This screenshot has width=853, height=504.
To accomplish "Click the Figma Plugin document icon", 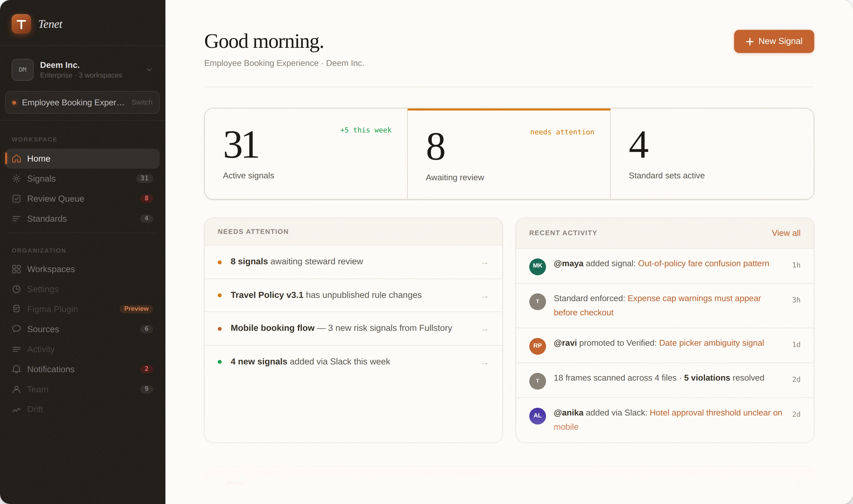I will pyautogui.click(x=16, y=309).
